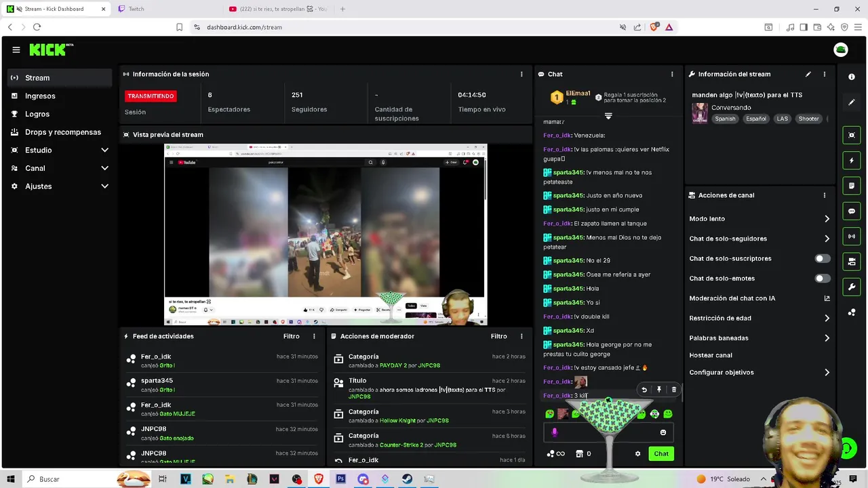This screenshot has width=868, height=488.
Task: Toggle the wrench widget icon in the right sidebar
Action: point(852,287)
